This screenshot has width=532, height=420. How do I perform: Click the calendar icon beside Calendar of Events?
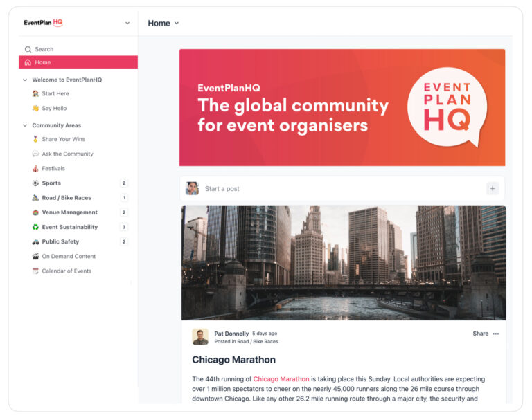click(x=35, y=271)
